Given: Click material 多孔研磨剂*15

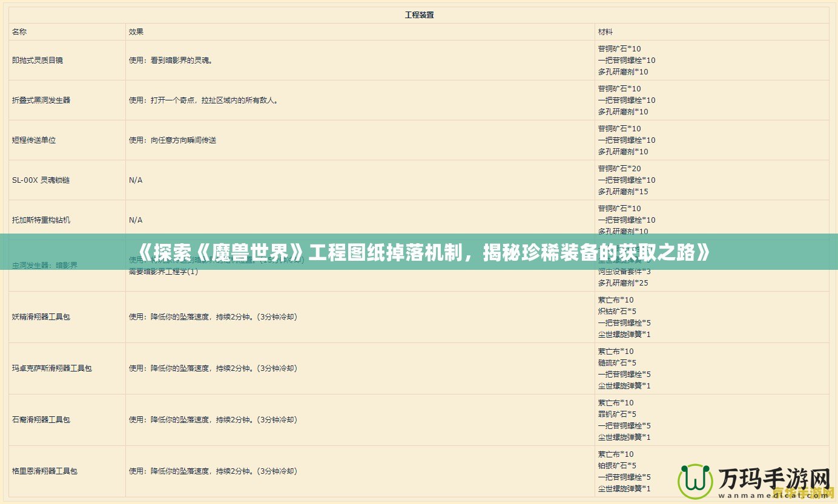Looking at the screenshot, I should pyautogui.click(x=623, y=192).
